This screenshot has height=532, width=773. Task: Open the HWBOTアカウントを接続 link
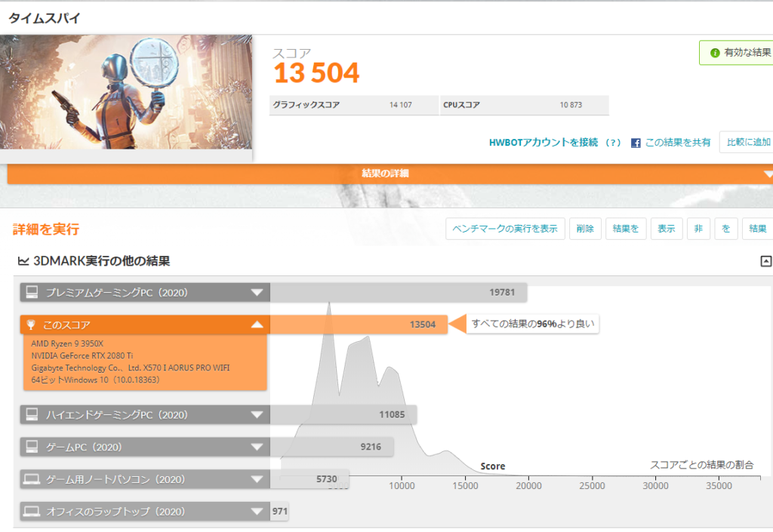pyautogui.click(x=544, y=143)
